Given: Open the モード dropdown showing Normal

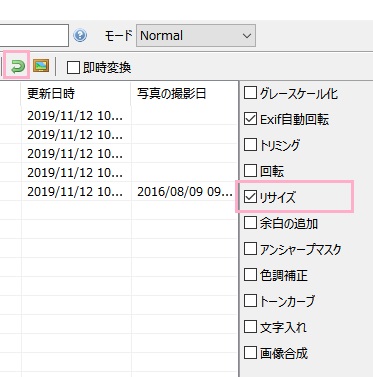Looking at the screenshot, I should click(196, 35).
